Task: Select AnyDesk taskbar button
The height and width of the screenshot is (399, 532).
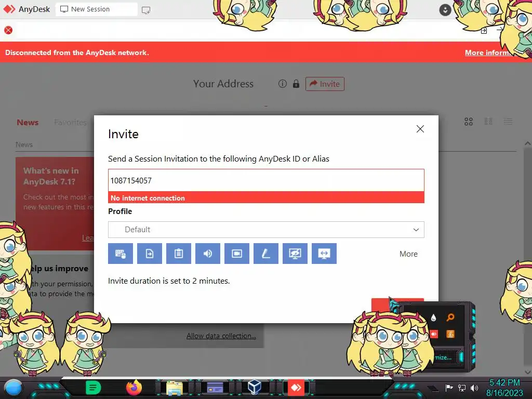Action: (296, 388)
